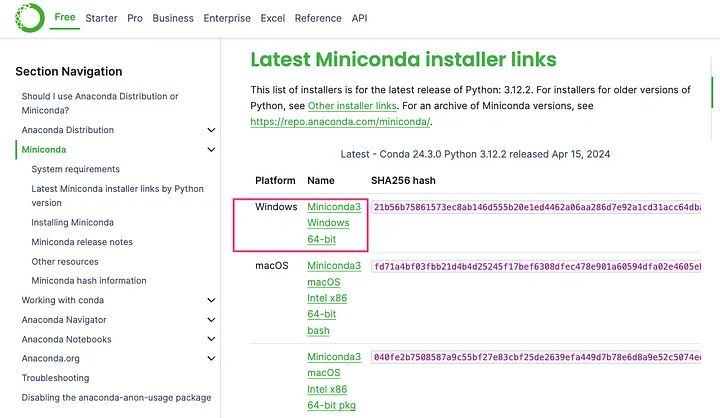Click the green page scrollbar indicator
Image resolution: width=720 pixels, height=418 pixels.
[712, 92]
